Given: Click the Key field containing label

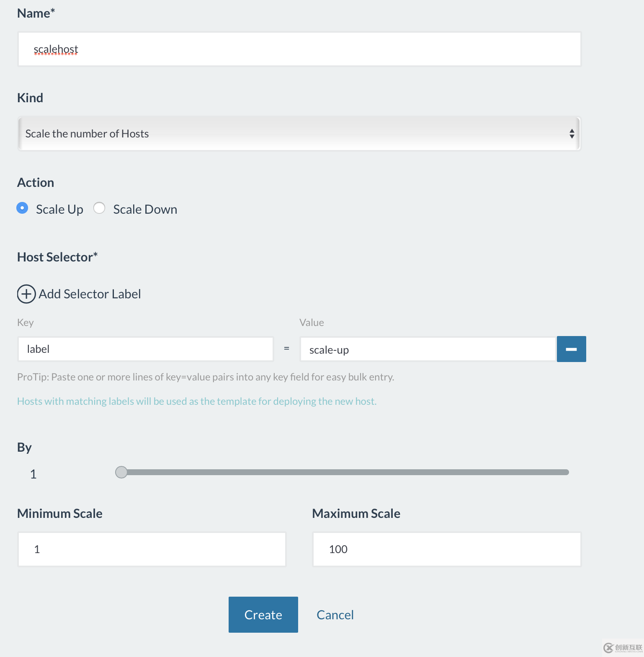Looking at the screenshot, I should tap(145, 349).
